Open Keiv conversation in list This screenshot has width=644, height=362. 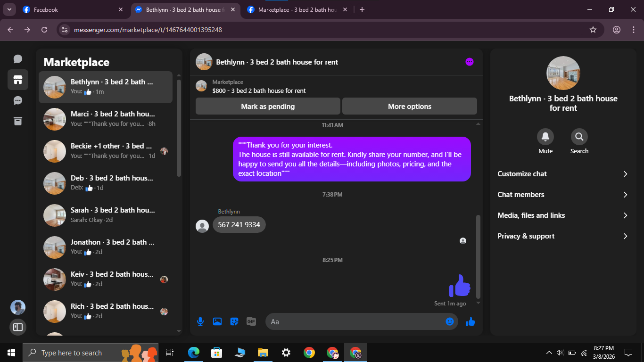(x=106, y=280)
